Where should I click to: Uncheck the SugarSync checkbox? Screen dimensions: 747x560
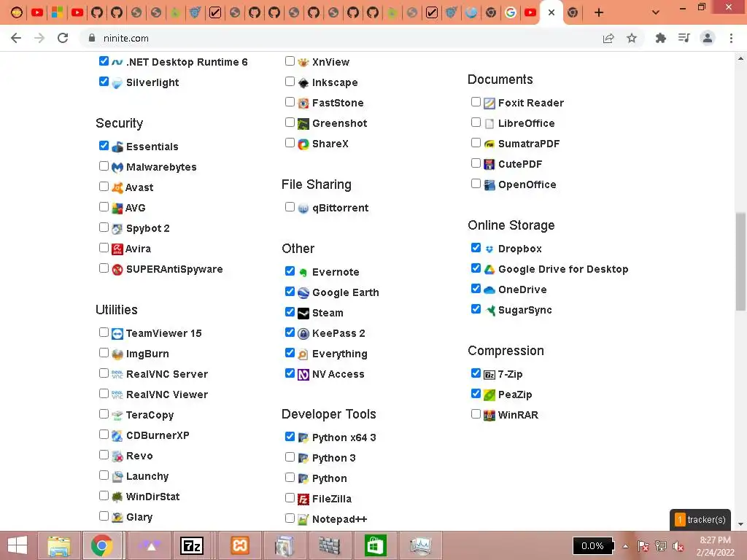pos(476,309)
